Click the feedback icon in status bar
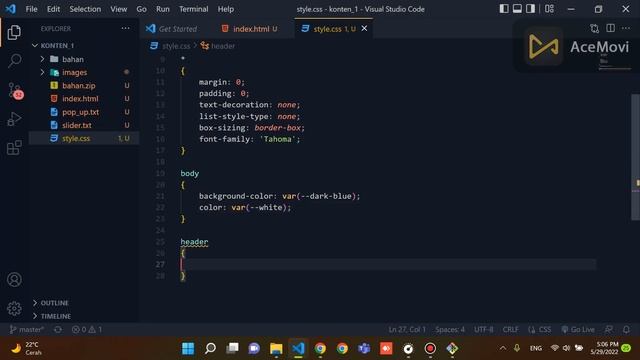This screenshot has height=360, width=640. pos(609,329)
